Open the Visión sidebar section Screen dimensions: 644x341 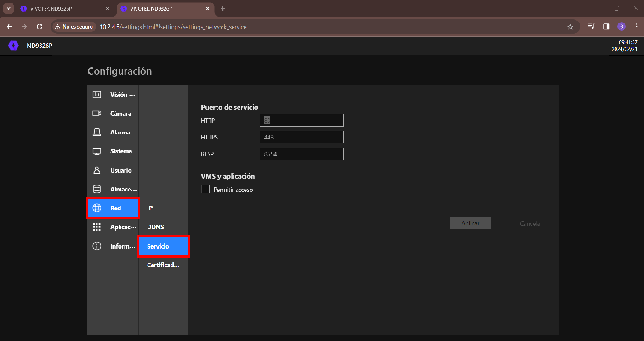click(x=113, y=95)
